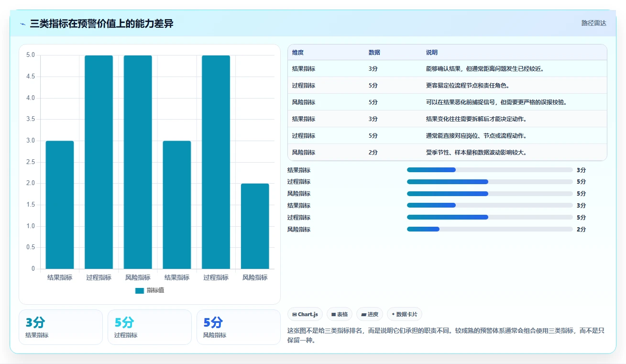Click the 进度 chip icon

tap(363, 315)
